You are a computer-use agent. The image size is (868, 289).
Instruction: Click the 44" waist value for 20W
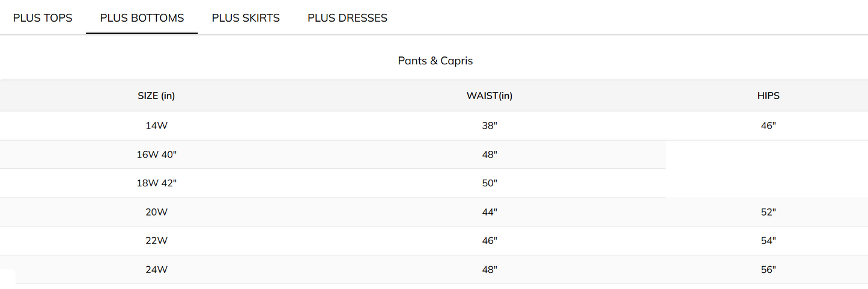pyautogui.click(x=490, y=212)
